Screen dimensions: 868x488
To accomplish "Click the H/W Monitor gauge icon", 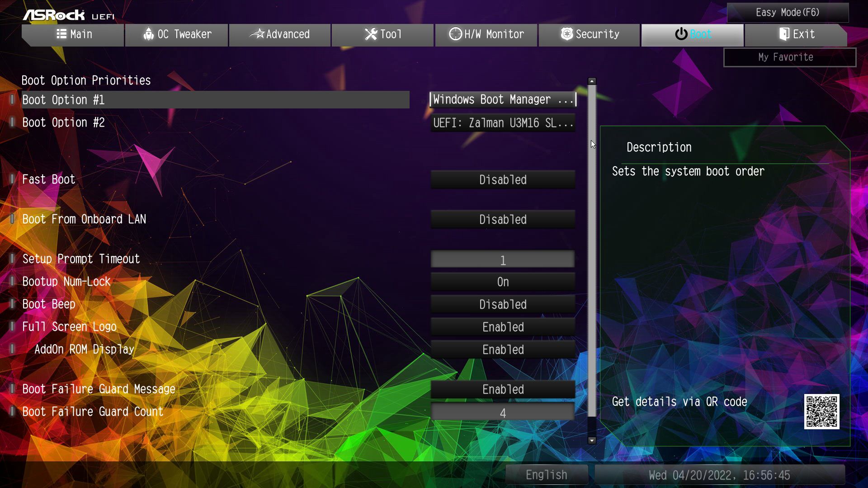I will (x=455, y=34).
